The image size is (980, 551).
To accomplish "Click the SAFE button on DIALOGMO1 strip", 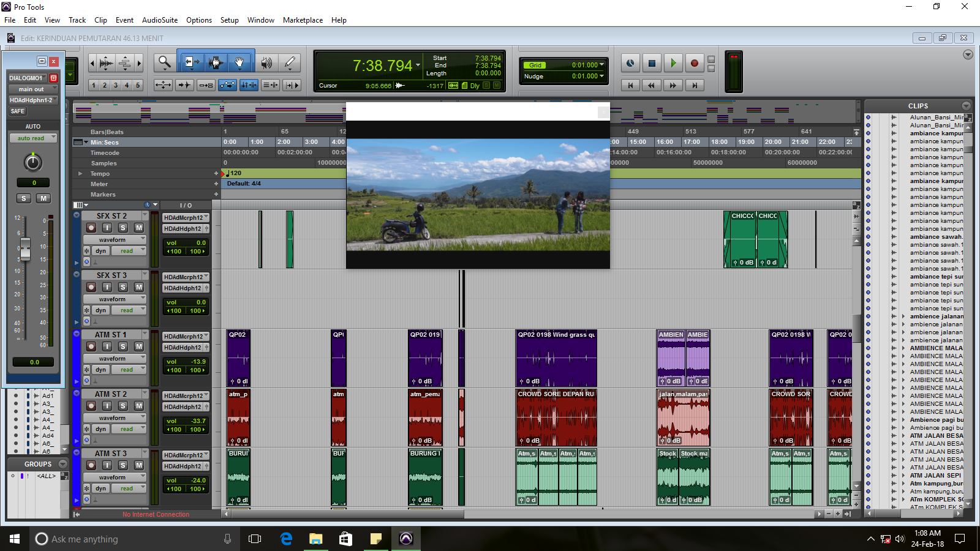I will coord(18,111).
